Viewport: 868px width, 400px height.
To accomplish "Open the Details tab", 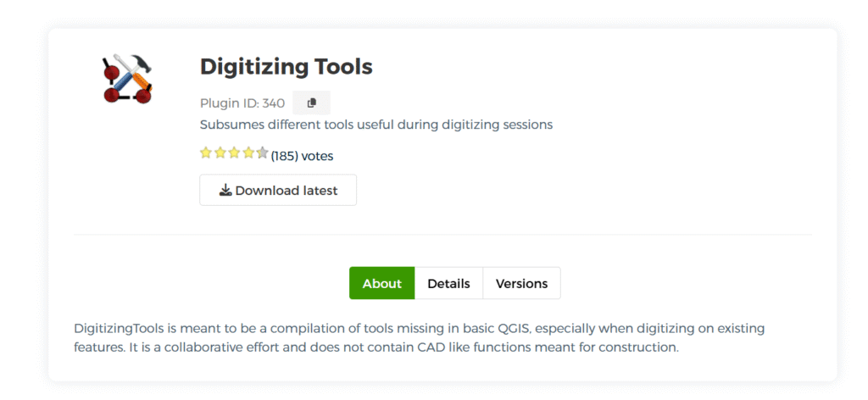I will pyautogui.click(x=448, y=283).
